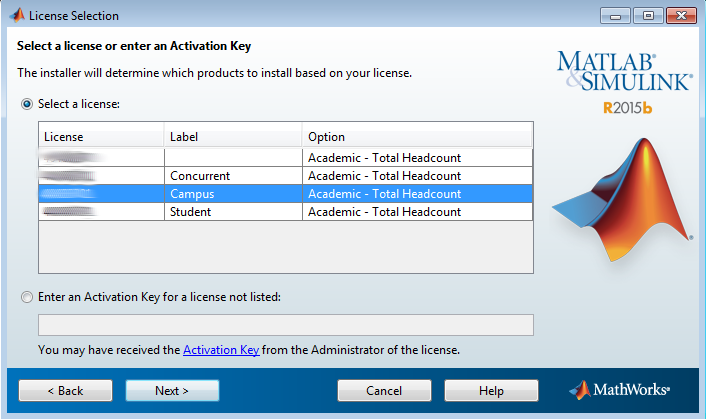Select the 'Select a license' radio button
The image size is (706, 419).
tap(27, 104)
